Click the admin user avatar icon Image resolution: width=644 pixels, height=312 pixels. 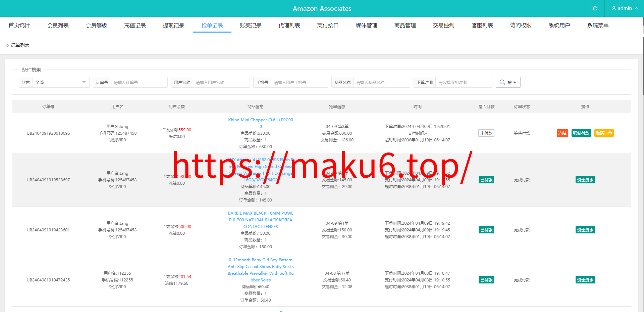614,8
